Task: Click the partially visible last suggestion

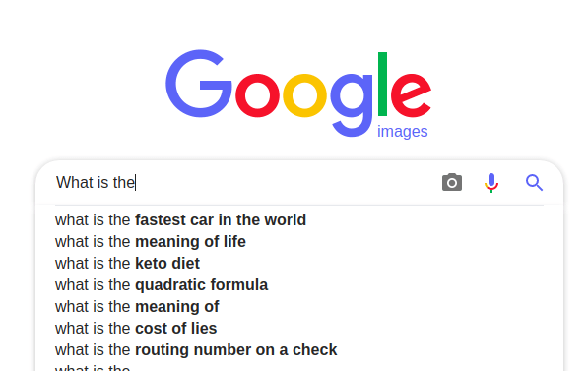Action: 93,368
